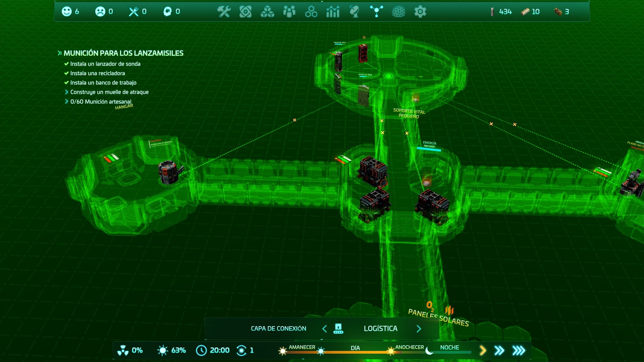Select the LOGÍSTICA layer tab
644x362 pixels.
[381, 328]
